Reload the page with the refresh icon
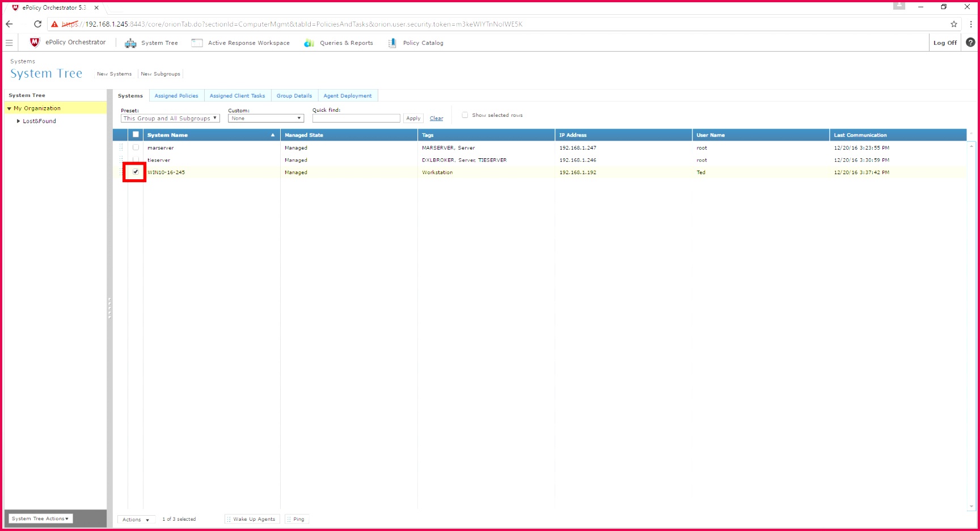 37,24
